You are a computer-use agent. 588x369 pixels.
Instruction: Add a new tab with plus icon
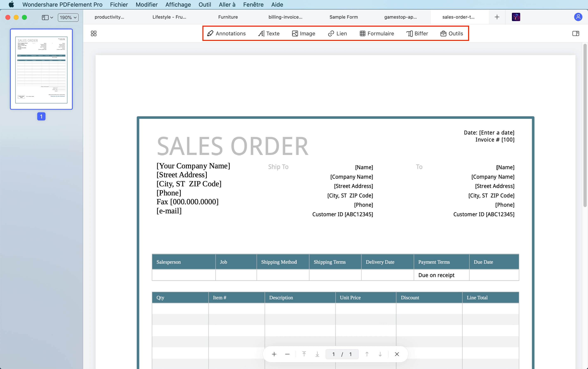coord(497,17)
